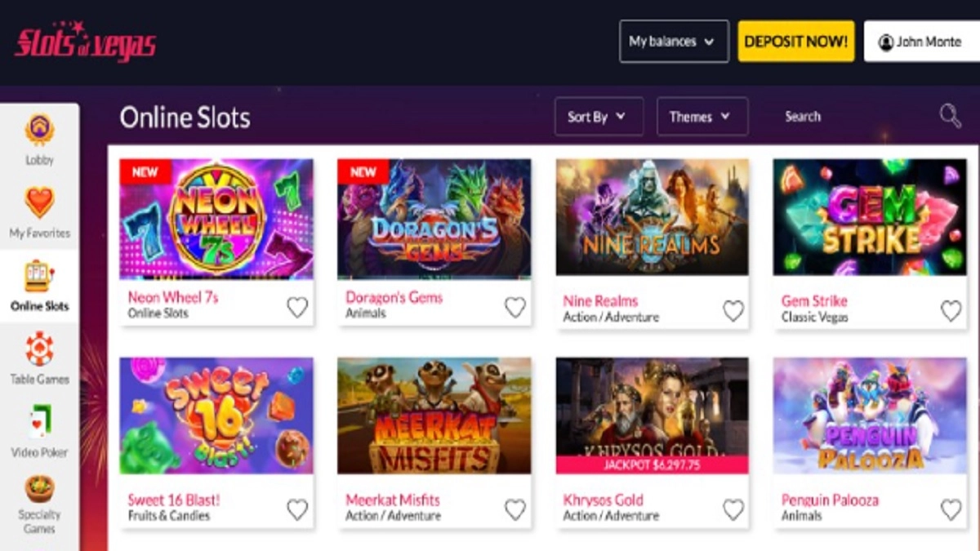
Task: Open the Lobby sidebar icon
Action: 39,131
